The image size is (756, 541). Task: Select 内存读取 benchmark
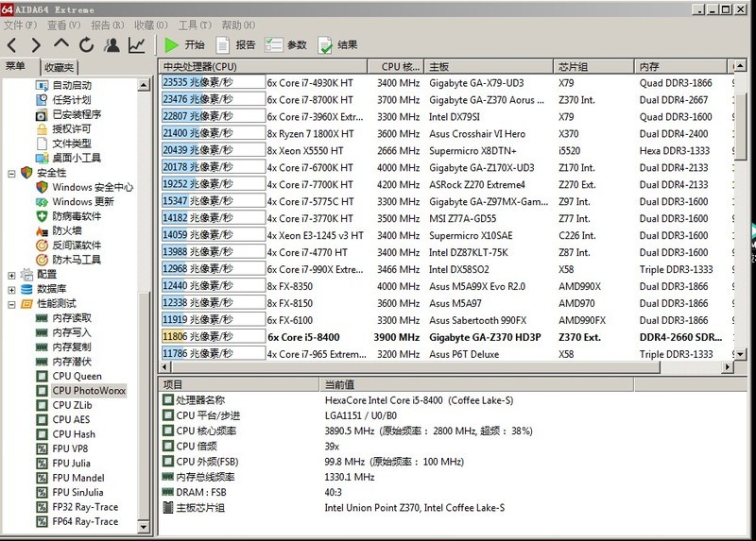(x=63, y=317)
